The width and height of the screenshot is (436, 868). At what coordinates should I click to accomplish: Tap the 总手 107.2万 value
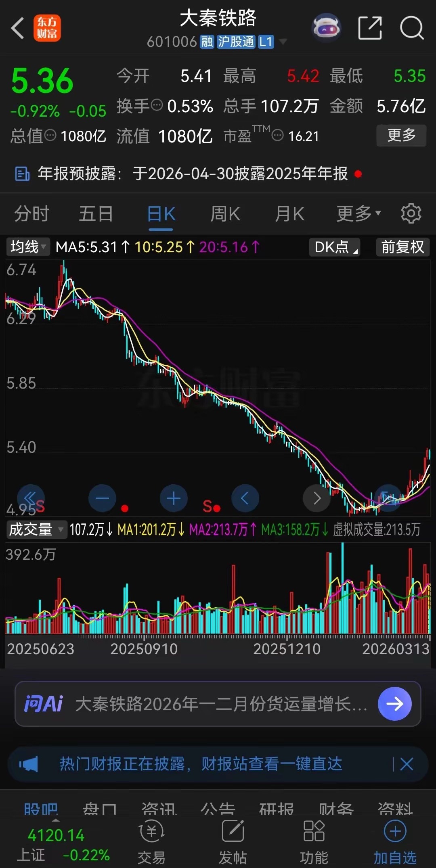(x=290, y=106)
